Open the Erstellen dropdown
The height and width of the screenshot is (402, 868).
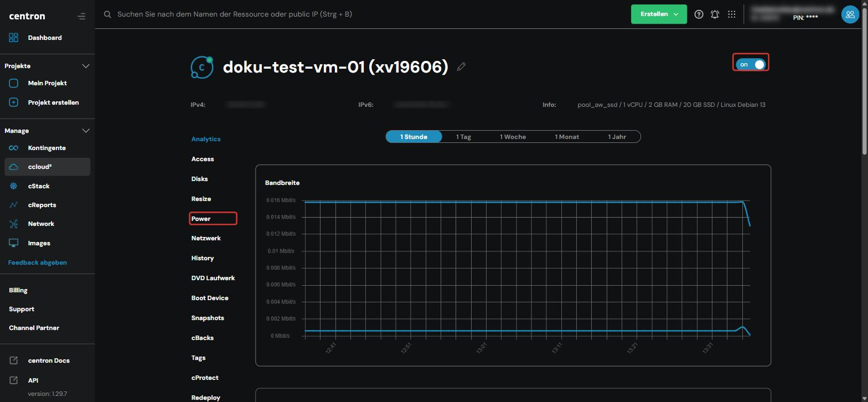coord(659,14)
